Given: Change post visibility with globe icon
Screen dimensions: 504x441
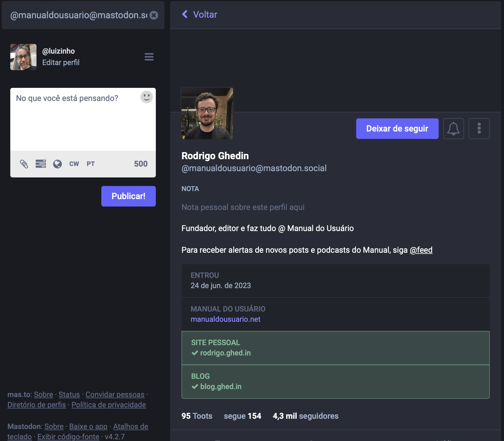Looking at the screenshot, I should tap(57, 164).
